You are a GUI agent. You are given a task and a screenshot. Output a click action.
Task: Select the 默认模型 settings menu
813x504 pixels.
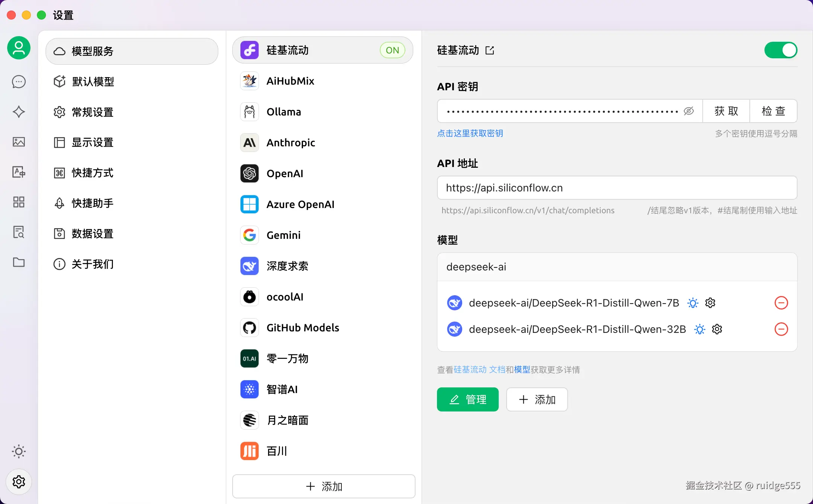[93, 82]
